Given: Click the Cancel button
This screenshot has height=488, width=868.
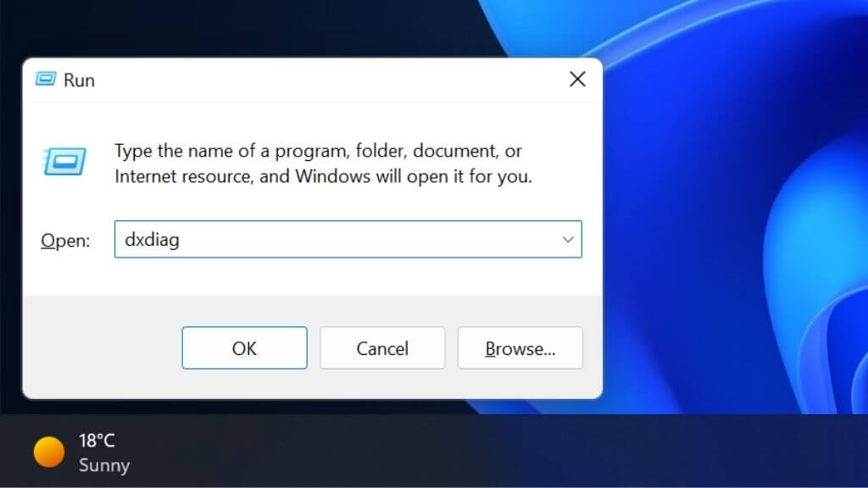Looking at the screenshot, I should [x=382, y=348].
